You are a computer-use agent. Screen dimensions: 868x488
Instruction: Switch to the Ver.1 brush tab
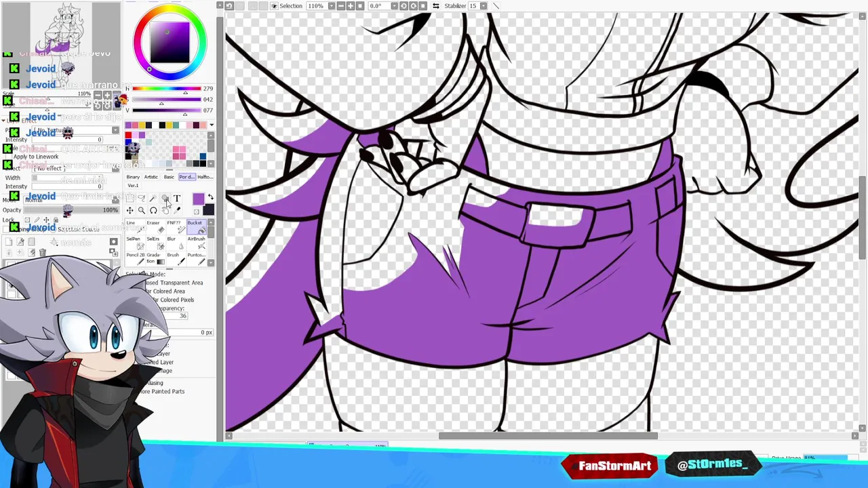[x=133, y=185]
